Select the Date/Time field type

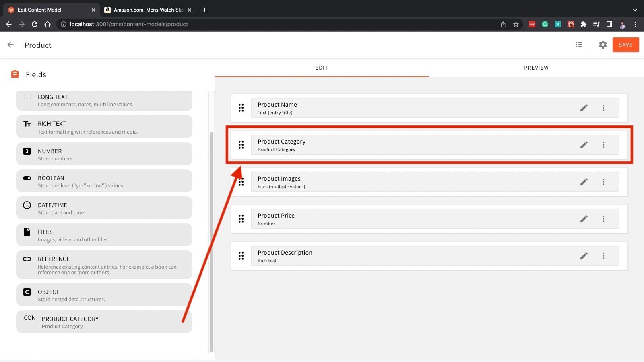click(104, 208)
